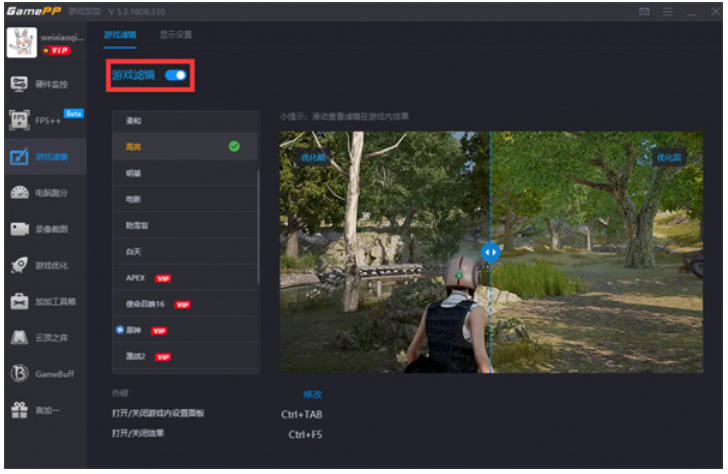Toggle the 游戏滤镜 blue switch
Viewport: 728px width, 474px height.
pyautogui.click(x=176, y=75)
